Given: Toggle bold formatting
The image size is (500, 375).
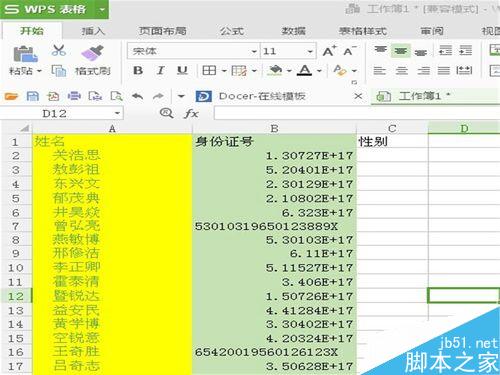Looking at the screenshot, I should click(138, 70).
